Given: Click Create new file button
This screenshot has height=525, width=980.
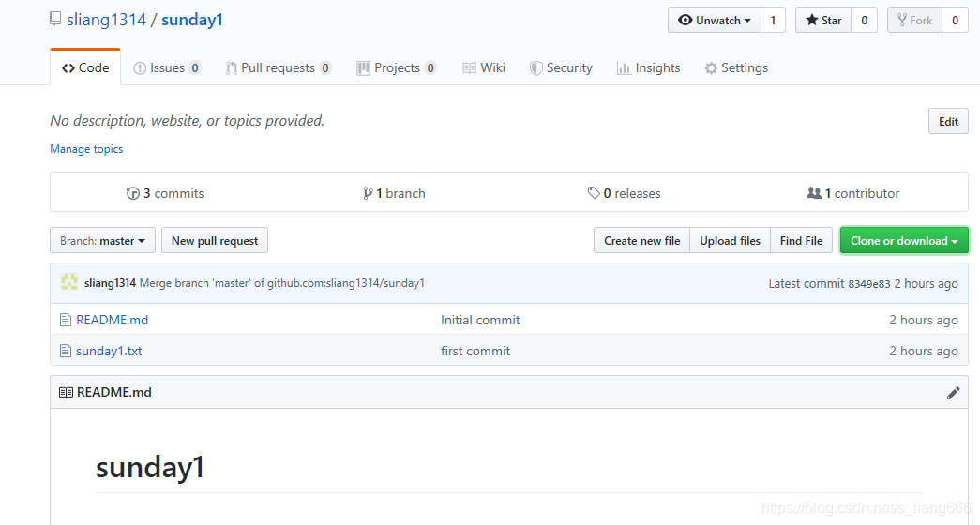Looking at the screenshot, I should click(x=641, y=241).
